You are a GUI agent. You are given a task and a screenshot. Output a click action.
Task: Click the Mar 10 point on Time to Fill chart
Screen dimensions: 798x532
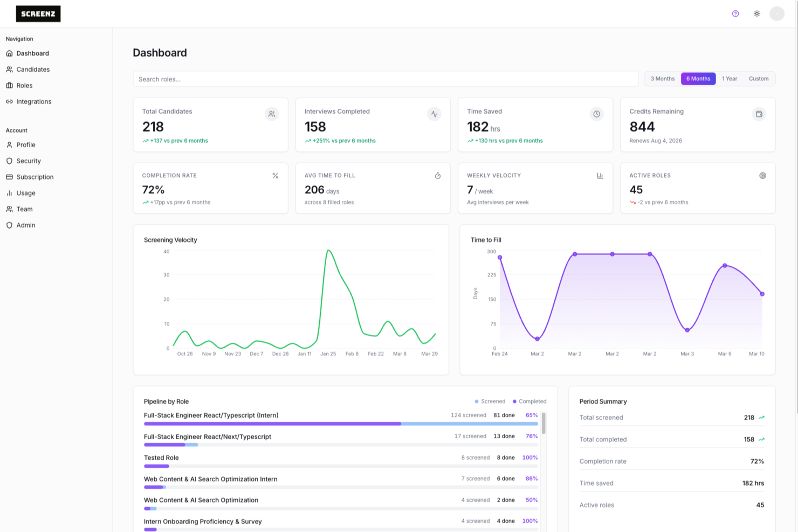(x=762, y=294)
